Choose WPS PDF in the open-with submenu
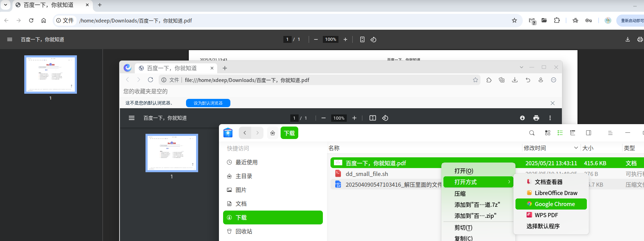Viewport: 644px width, 241px height. 551,215
